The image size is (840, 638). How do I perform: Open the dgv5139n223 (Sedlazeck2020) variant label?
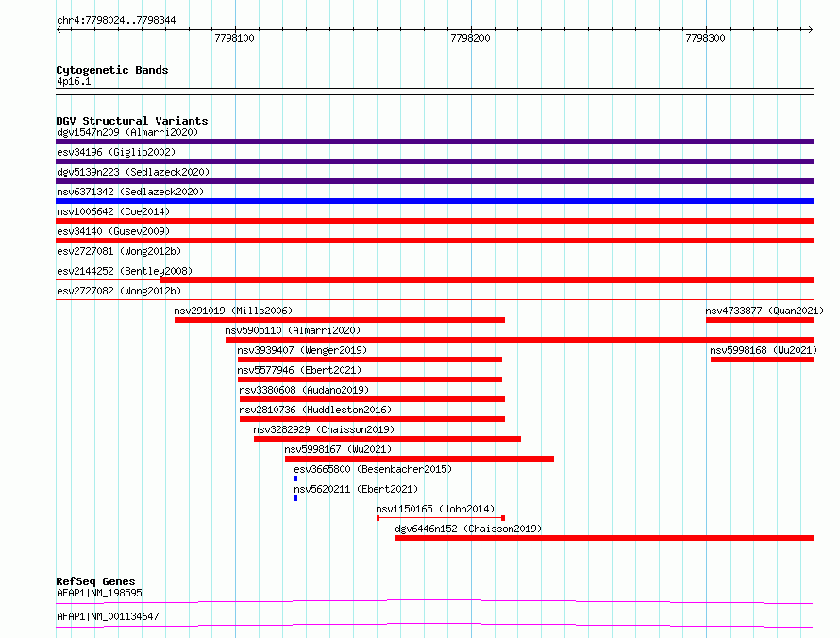pyautogui.click(x=133, y=172)
